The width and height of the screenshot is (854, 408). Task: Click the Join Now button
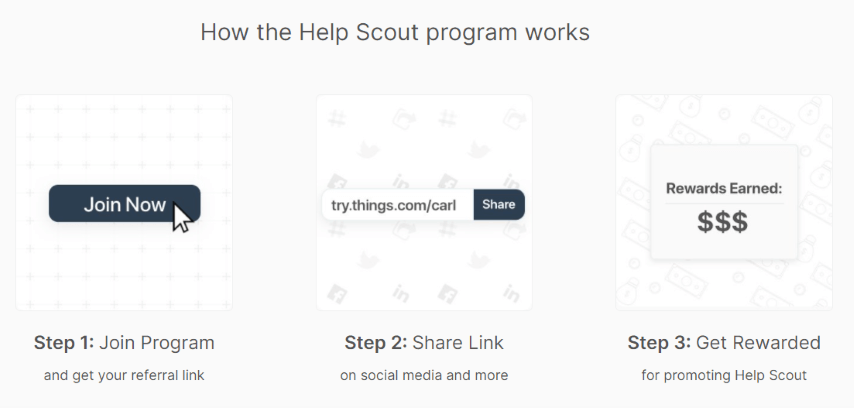coord(124,204)
